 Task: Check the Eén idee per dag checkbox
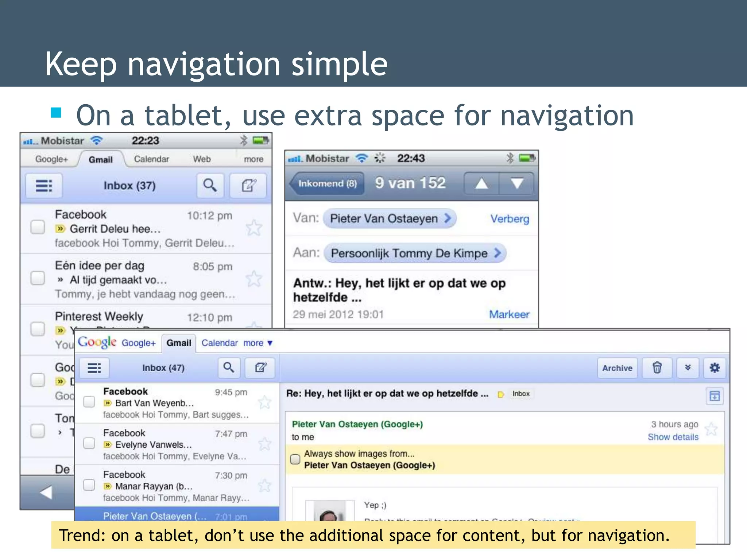[38, 278]
